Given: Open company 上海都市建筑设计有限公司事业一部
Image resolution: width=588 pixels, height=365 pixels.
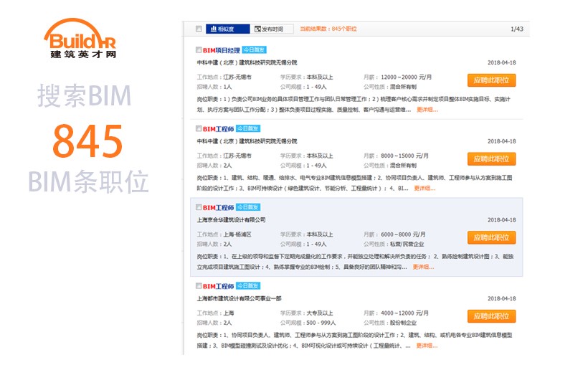Looking at the screenshot, I should tap(239, 298).
